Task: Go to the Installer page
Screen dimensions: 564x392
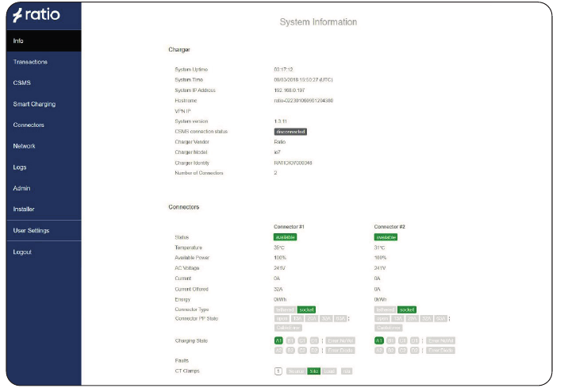Action: pyautogui.click(x=44, y=209)
